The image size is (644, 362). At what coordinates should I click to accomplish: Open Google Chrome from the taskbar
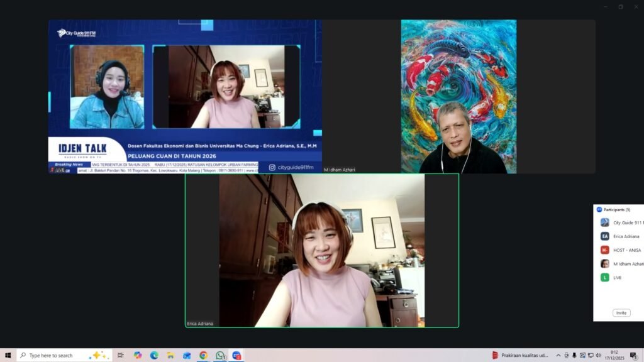tap(203, 355)
